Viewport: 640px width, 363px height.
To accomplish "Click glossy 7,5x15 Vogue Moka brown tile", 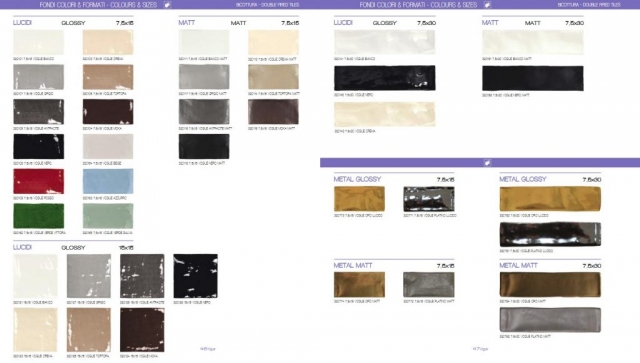I will tap(108, 112).
